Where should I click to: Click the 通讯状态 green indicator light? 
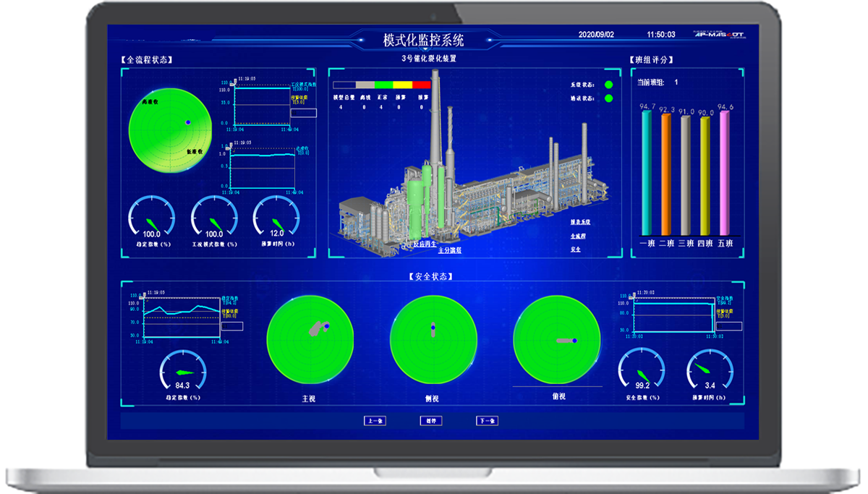click(x=608, y=98)
